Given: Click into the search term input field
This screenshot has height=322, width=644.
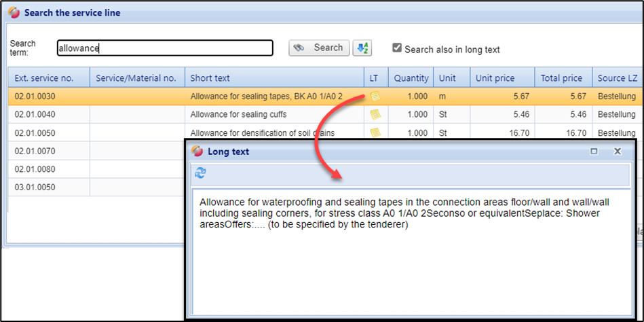Looking at the screenshot, I should [164, 48].
